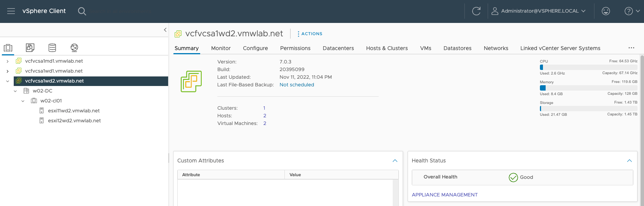Click vCenter icon beside vcfvcsa1wd1.vmwlab.net
Screen dimensions: 644x206
(x=19, y=71)
